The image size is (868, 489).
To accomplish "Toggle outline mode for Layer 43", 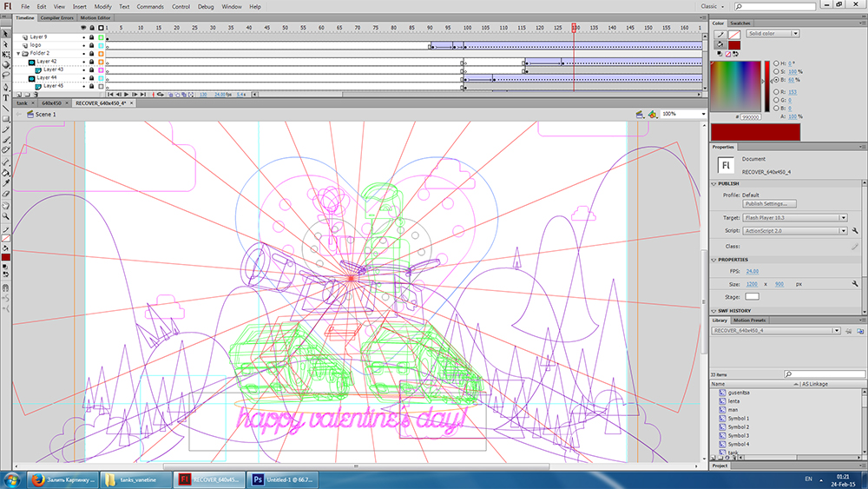I will [101, 69].
